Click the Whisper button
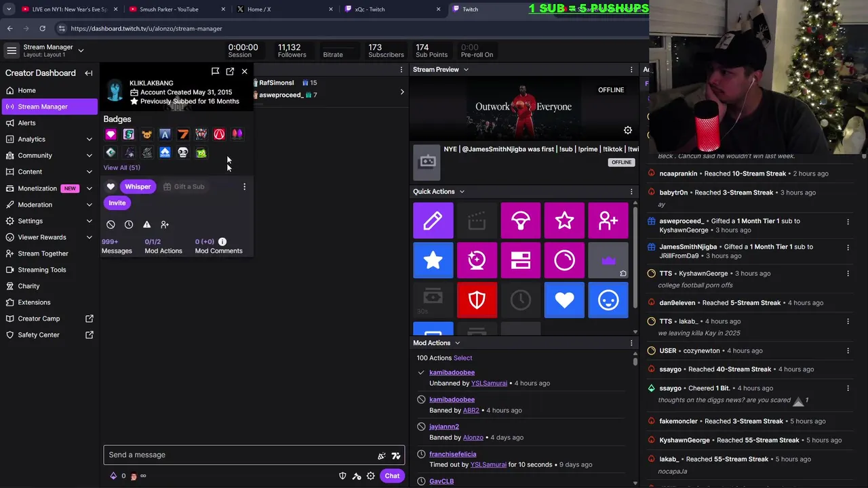This screenshot has width=868, height=488. tap(138, 186)
